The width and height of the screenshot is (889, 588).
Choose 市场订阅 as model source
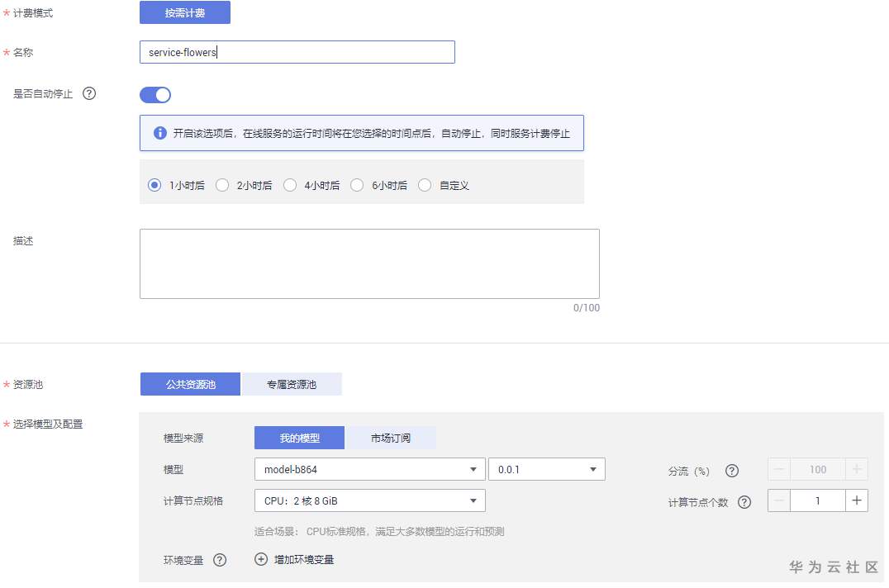[391, 438]
